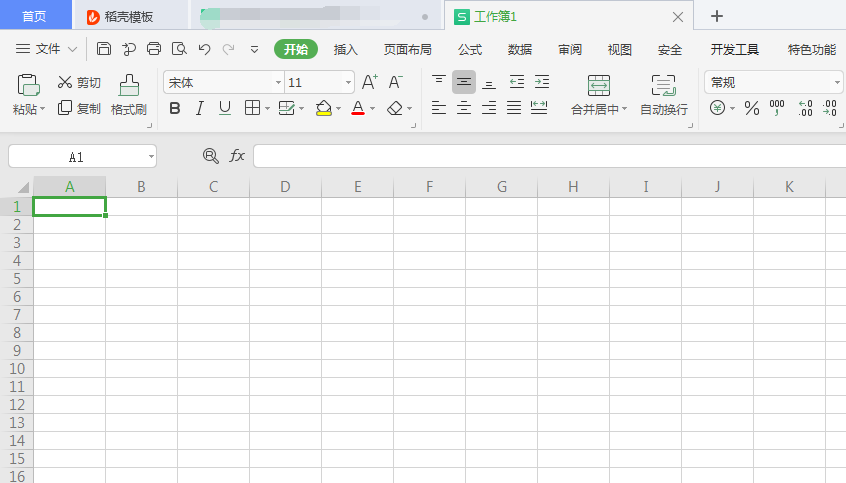Screen dimensions: 846x483
Task: Increase font size with A+ icon
Action: click(370, 82)
